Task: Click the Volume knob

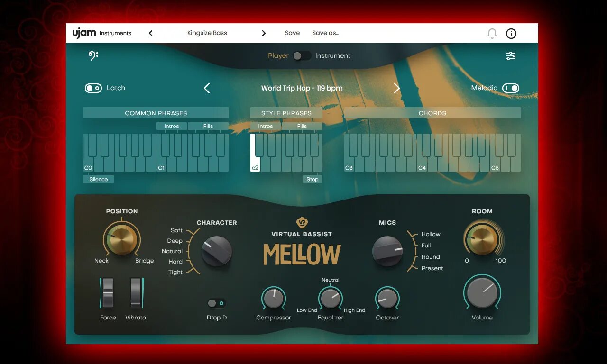Action: click(482, 292)
